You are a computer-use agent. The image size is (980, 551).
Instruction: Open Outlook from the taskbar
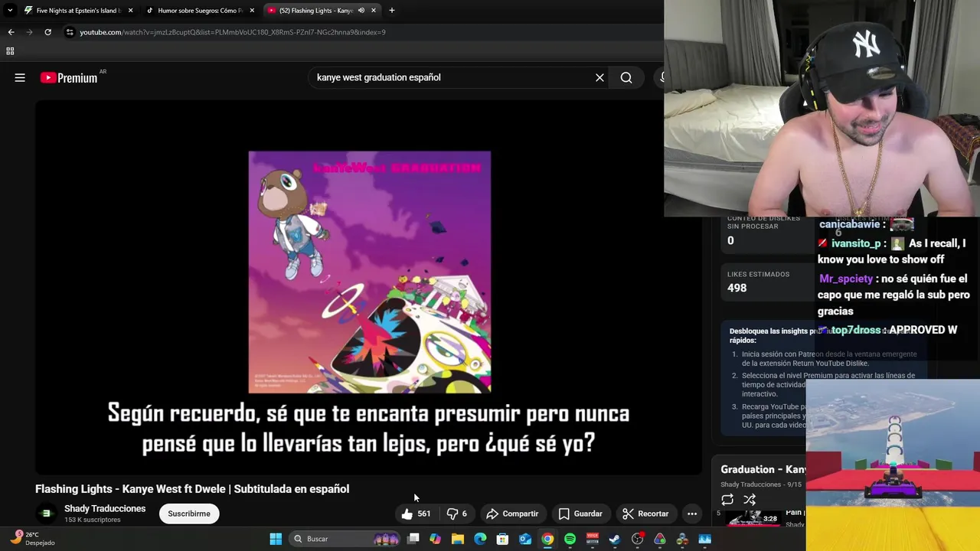click(x=525, y=539)
